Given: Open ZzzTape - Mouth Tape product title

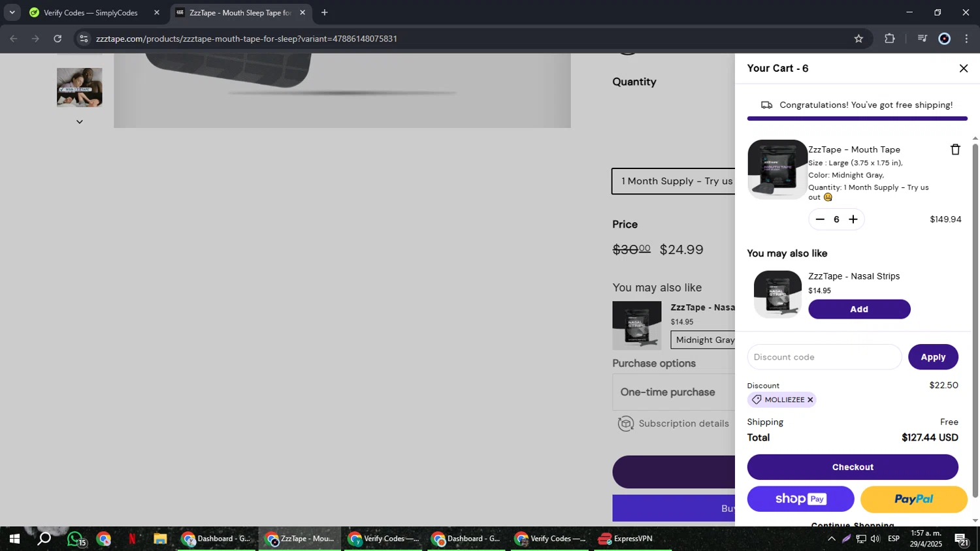Looking at the screenshot, I should point(854,150).
